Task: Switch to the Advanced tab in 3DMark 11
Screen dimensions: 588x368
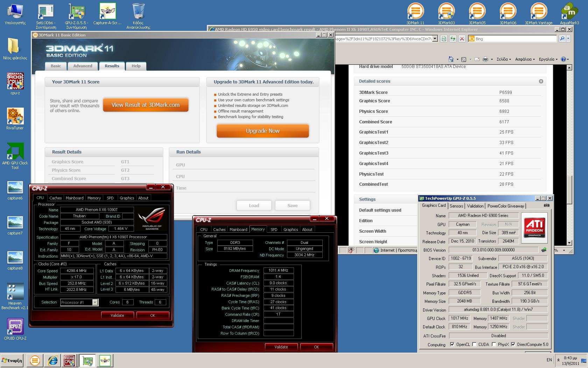Action: [83, 66]
